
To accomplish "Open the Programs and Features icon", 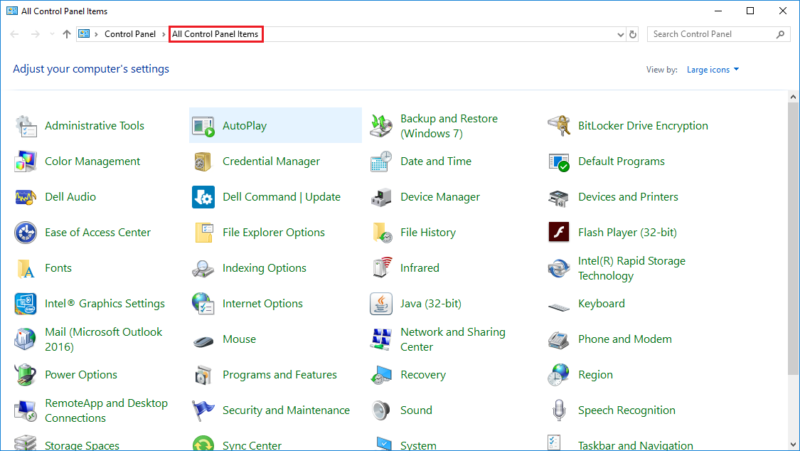I will 203,375.
